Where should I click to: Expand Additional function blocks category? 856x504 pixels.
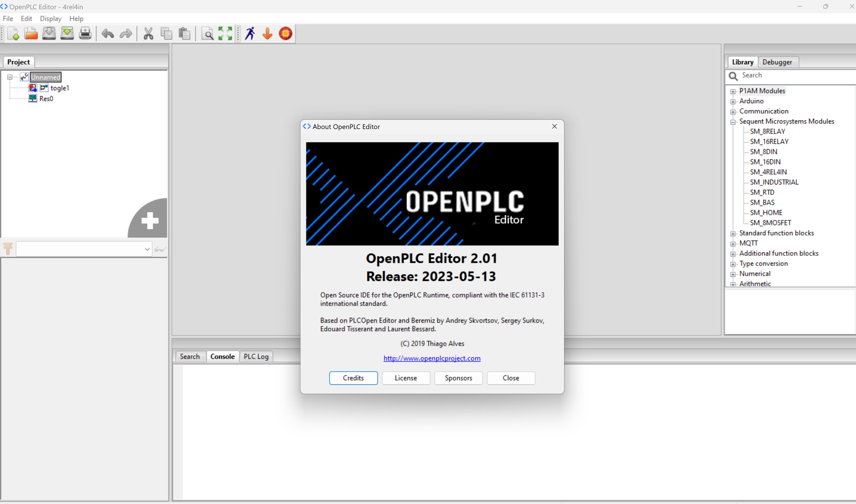pos(733,254)
